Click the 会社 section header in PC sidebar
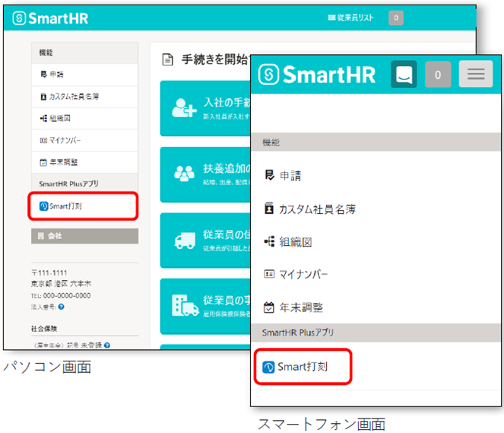 (x=84, y=236)
